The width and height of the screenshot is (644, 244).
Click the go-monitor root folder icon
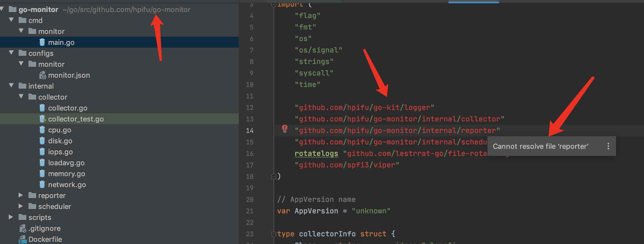pyautogui.click(x=13, y=10)
